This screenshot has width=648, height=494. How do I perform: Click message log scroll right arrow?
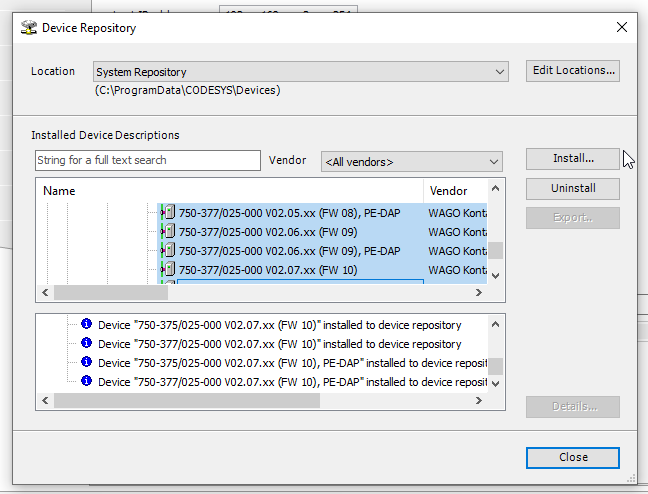[479, 401]
